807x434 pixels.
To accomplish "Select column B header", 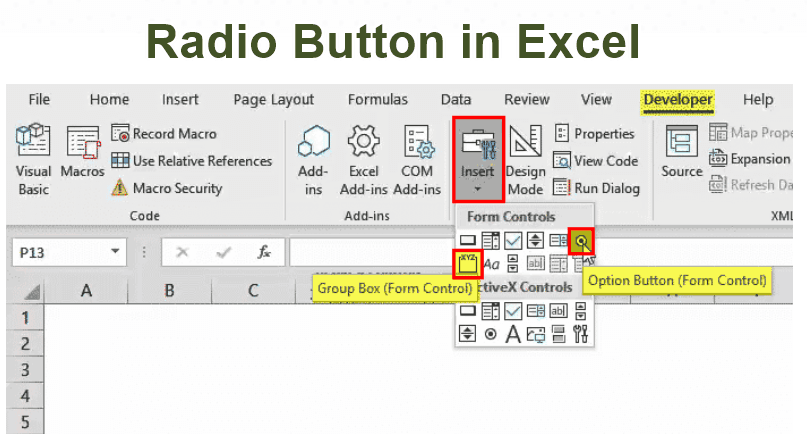I will [169, 291].
